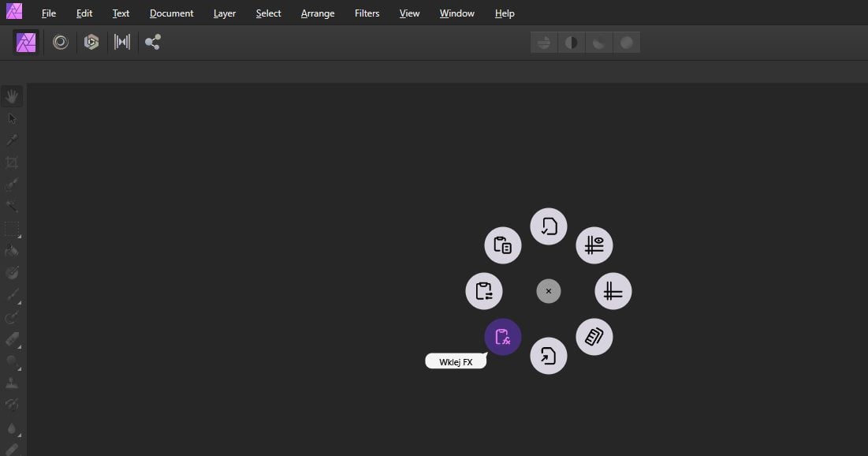Click the highlighted Wklej FX radial button

(502, 338)
